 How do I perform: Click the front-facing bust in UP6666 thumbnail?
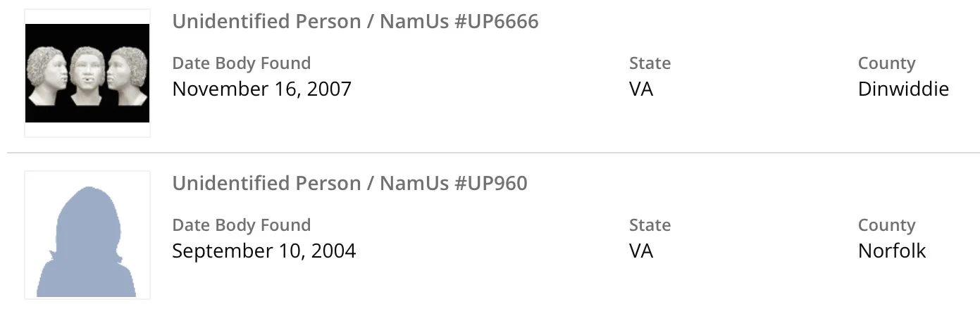pos(88,75)
